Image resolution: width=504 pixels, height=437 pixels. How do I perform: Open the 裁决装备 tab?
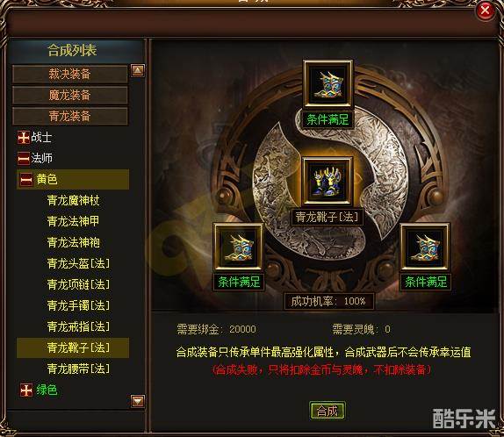pos(69,74)
